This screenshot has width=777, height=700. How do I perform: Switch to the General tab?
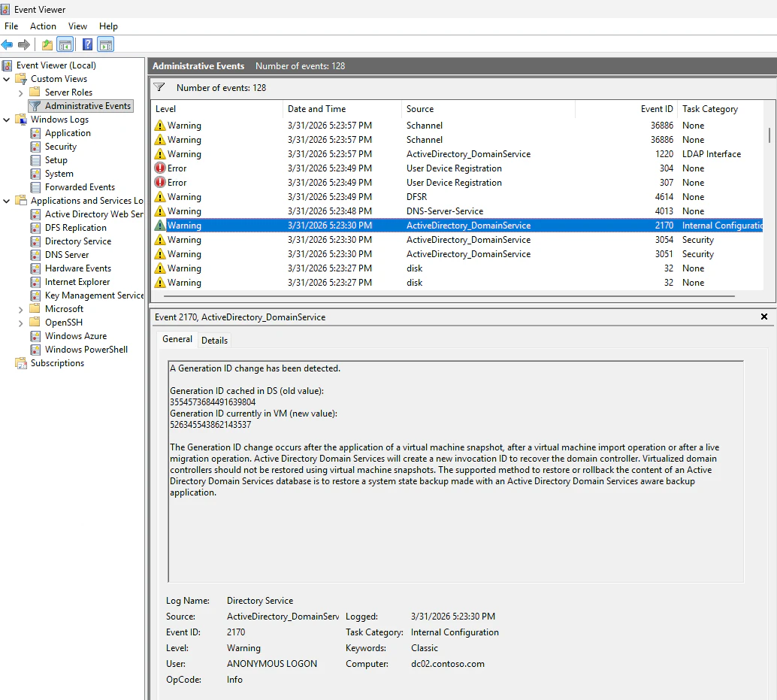(177, 339)
